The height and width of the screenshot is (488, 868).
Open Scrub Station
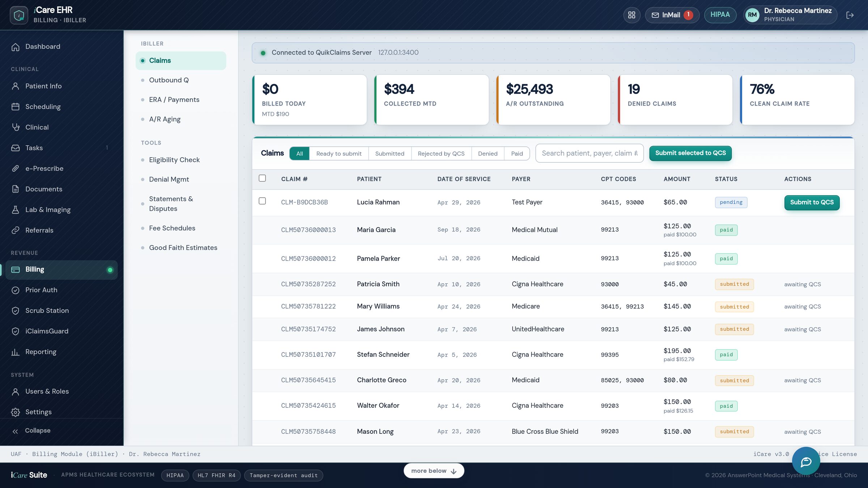pos(61,311)
